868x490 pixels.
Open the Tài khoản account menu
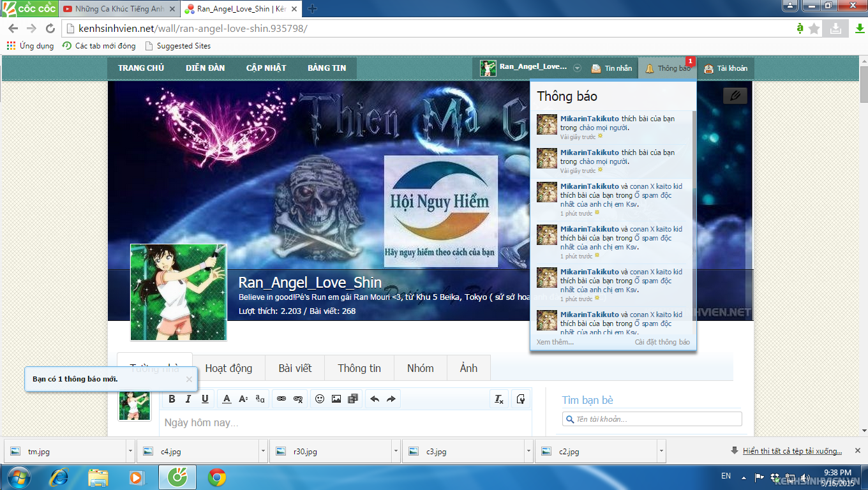726,68
